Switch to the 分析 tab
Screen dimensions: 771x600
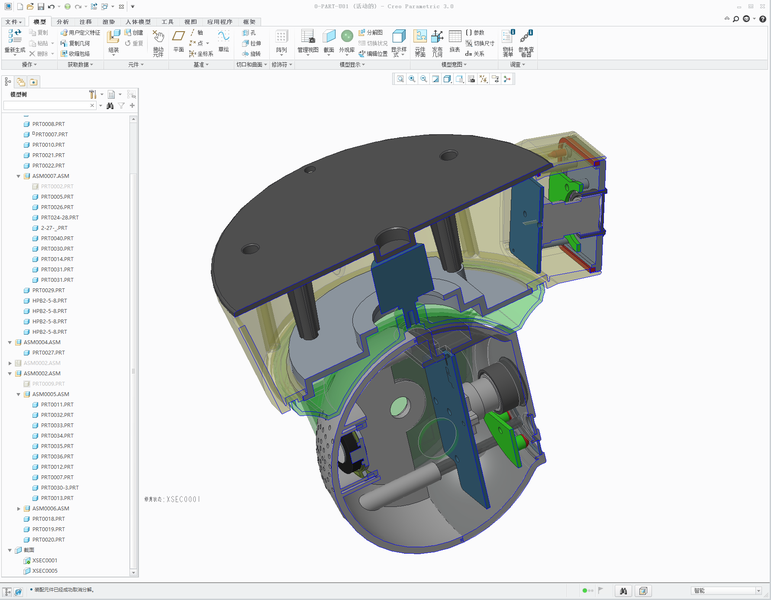point(63,22)
